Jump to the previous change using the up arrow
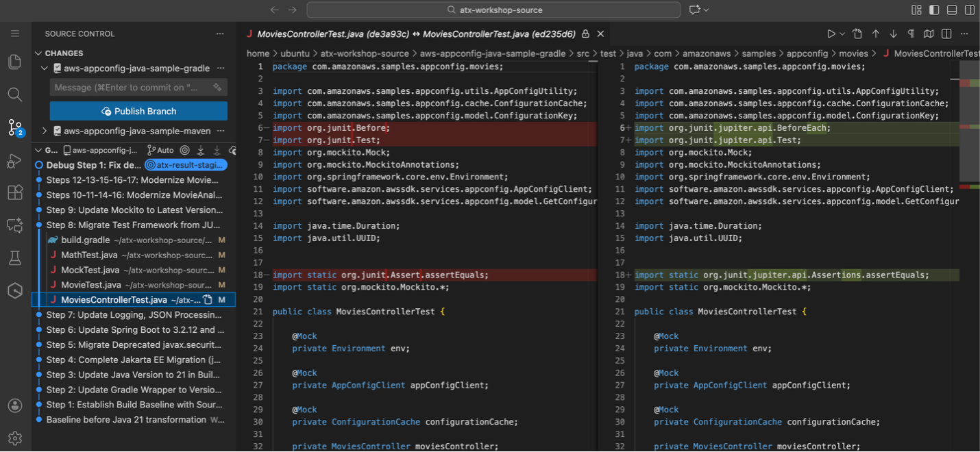 coord(874,33)
